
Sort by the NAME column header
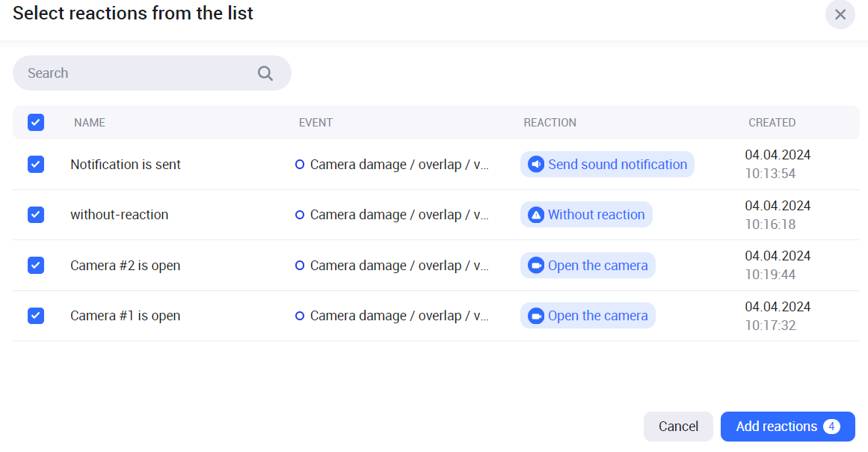click(90, 123)
